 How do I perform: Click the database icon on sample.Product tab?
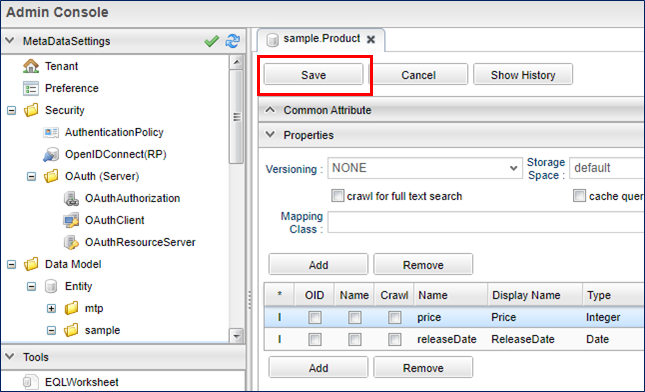[x=272, y=40]
